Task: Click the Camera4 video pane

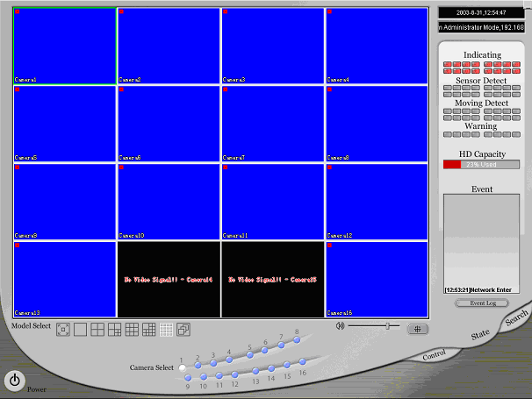Action: click(377, 46)
